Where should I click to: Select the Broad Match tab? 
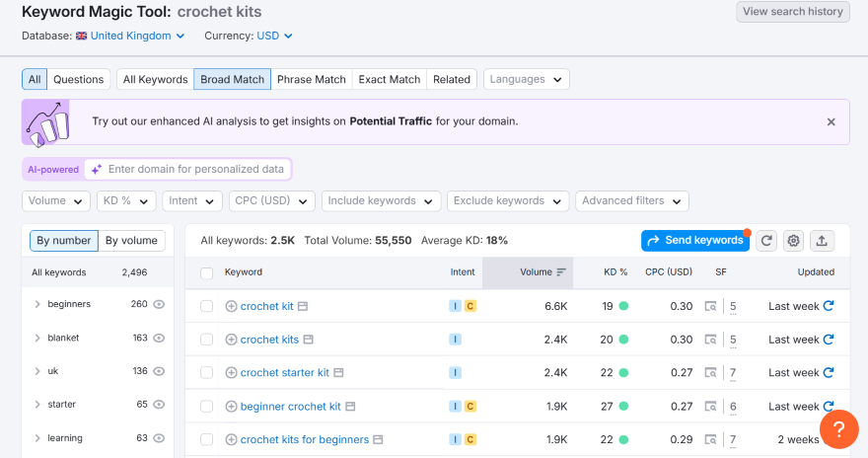coord(233,79)
